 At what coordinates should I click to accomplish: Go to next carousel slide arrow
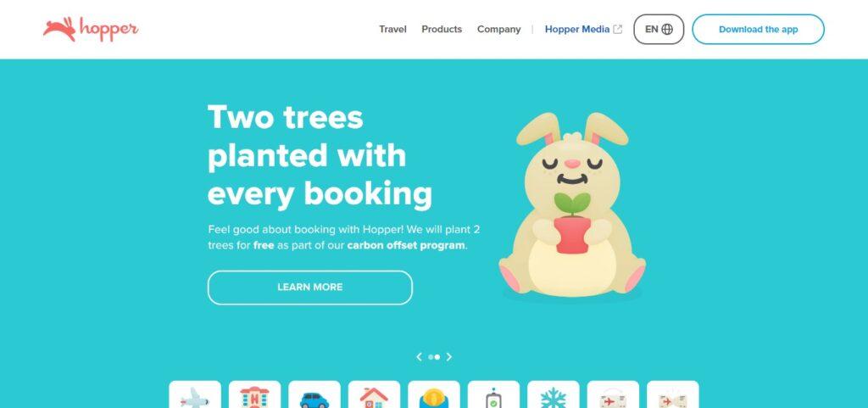[x=449, y=357]
